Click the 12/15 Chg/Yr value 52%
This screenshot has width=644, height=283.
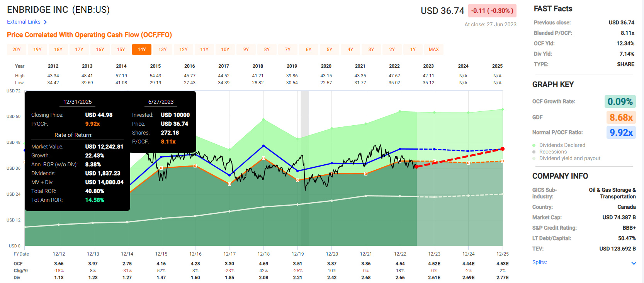[x=161, y=271]
